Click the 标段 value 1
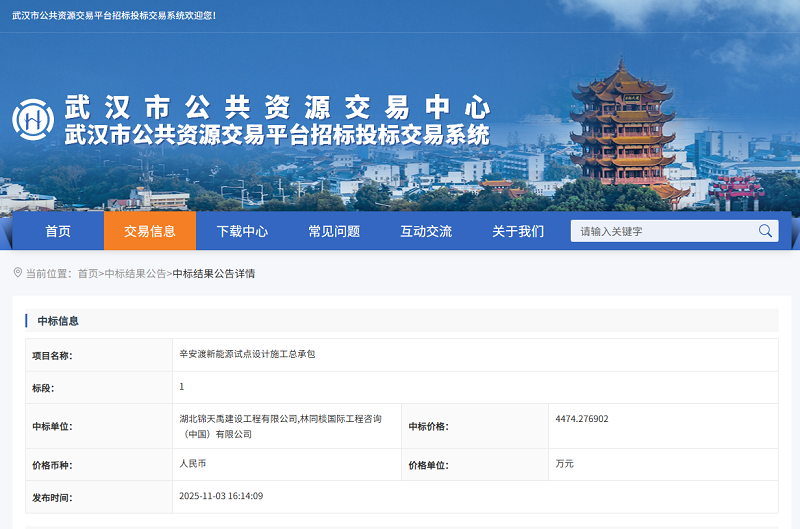Viewport: 800px width, 529px height. (182, 387)
